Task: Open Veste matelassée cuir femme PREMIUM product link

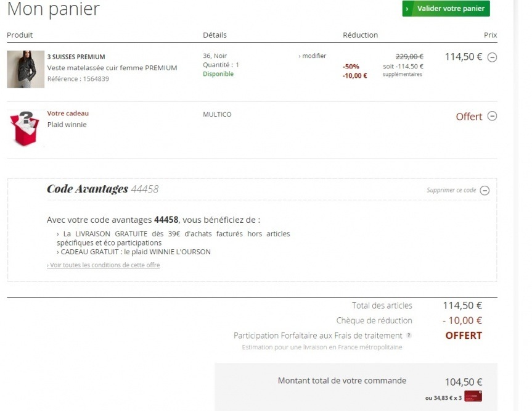Action: click(112, 68)
